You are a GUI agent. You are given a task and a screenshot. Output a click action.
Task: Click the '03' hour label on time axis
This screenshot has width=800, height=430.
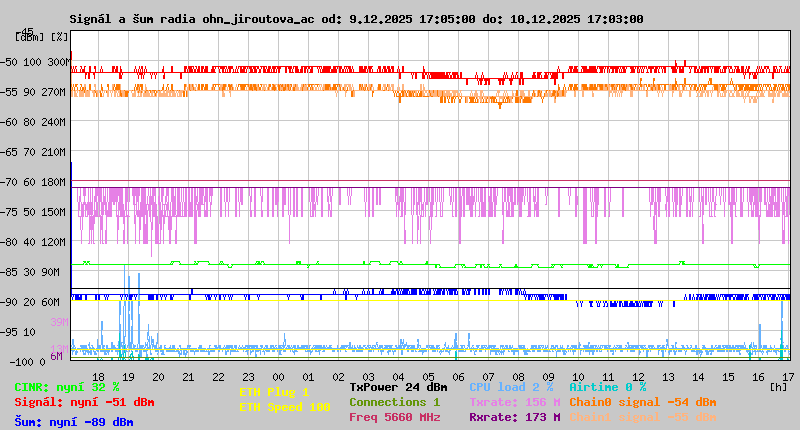368,377
